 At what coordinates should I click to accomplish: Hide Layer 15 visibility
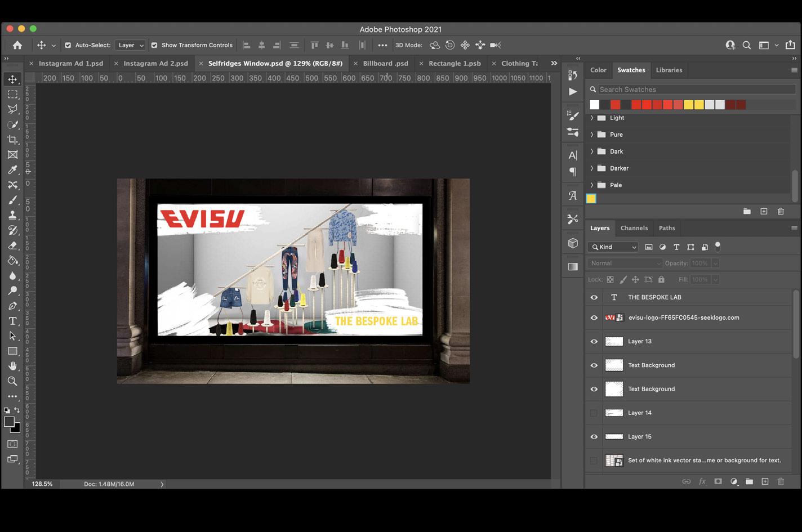[x=594, y=436]
